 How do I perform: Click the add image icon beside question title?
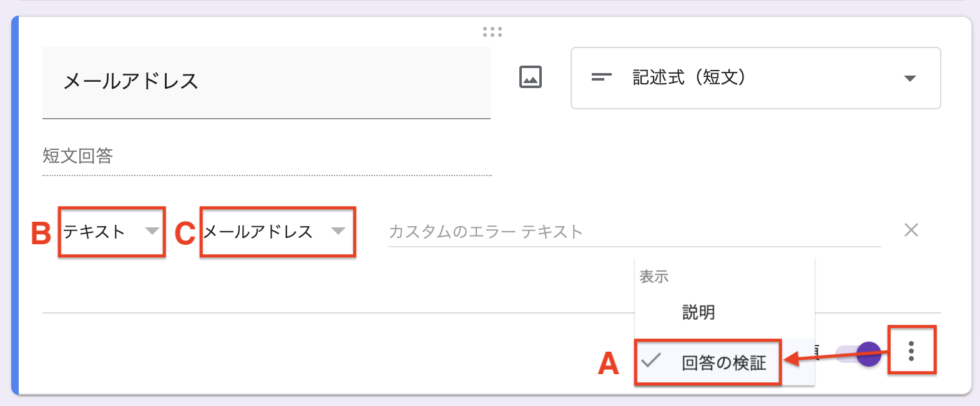531,77
